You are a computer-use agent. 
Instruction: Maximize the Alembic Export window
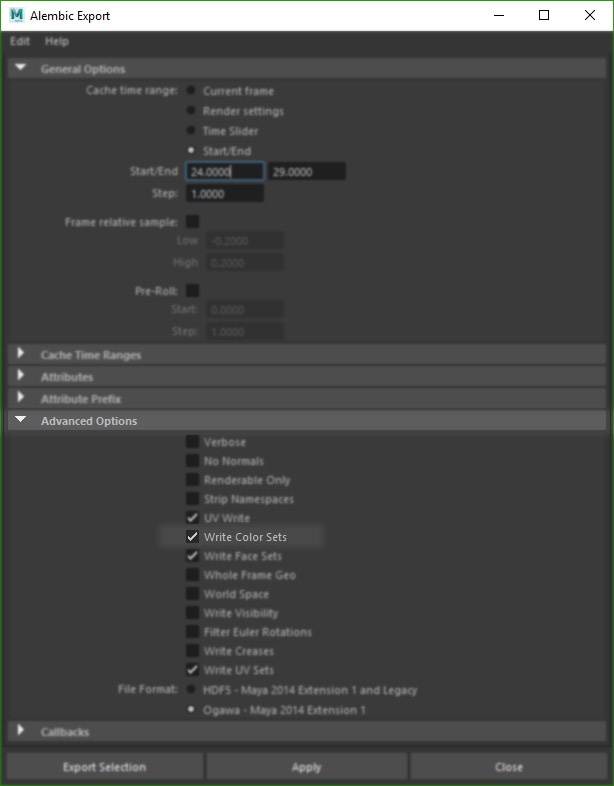544,16
